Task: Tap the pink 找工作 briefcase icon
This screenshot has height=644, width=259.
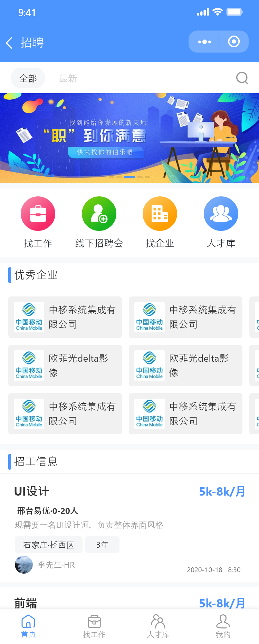Action: pyautogui.click(x=38, y=214)
